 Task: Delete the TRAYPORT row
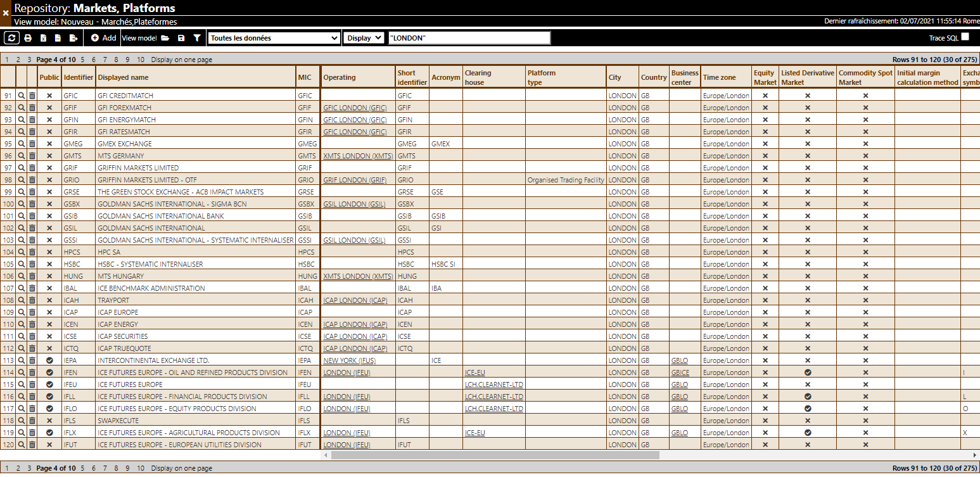click(32, 300)
